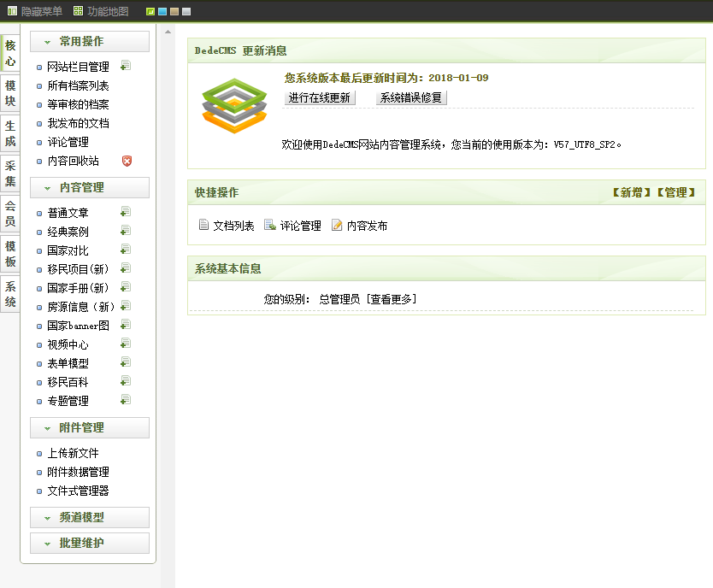Select the green theme color swatch
The height and width of the screenshot is (588, 713).
(x=150, y=11)
